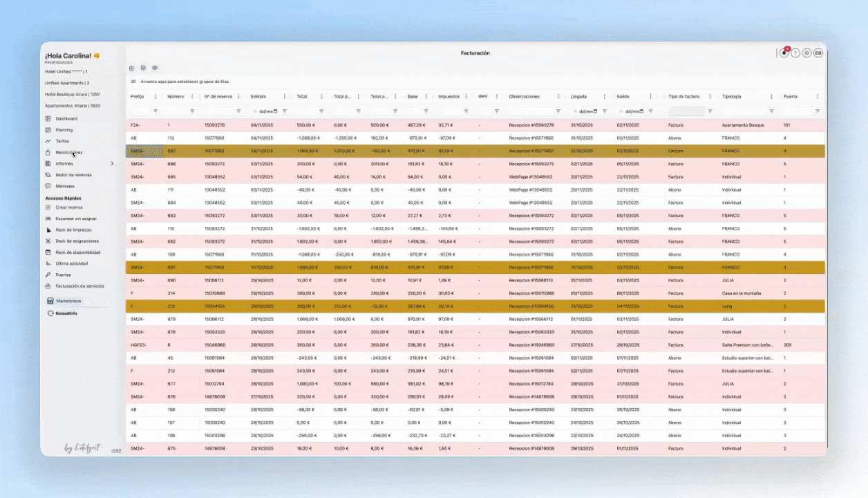Viewport: 868px width, 498px height.
Task: Toggle the eye visibility icon in toolbar
Action: [x=155, y=68]
